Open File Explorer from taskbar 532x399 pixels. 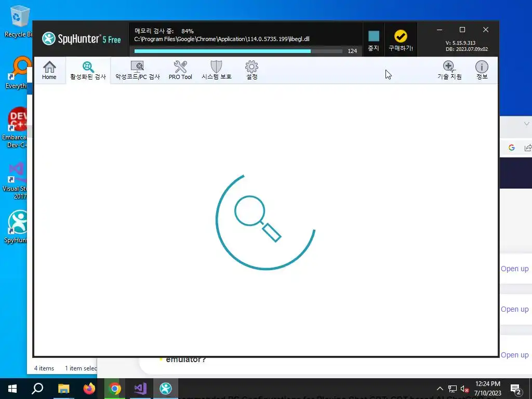(63, 389)
